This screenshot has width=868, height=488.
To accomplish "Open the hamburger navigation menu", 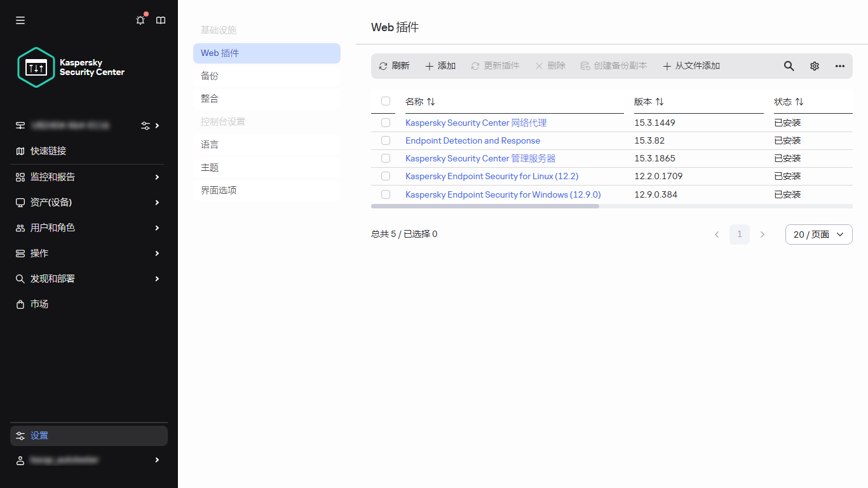I will tap(20, 20).
